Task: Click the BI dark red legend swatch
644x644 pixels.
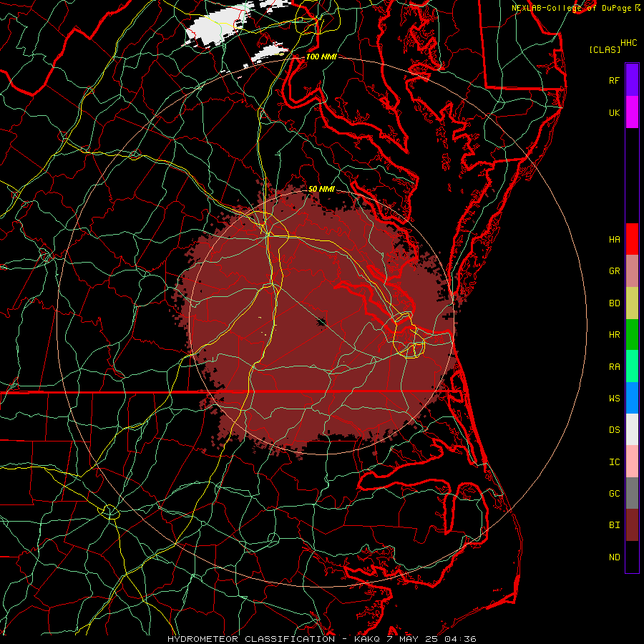Action: [x=632, y=525]
